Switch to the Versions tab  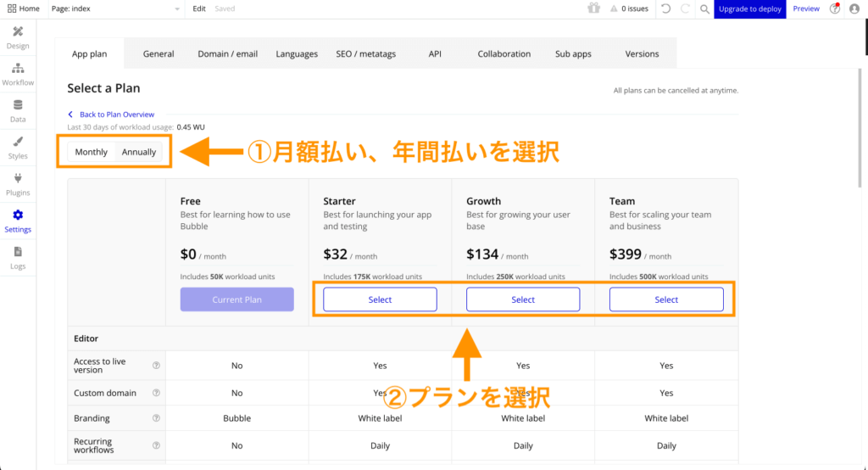click(643, 53)
